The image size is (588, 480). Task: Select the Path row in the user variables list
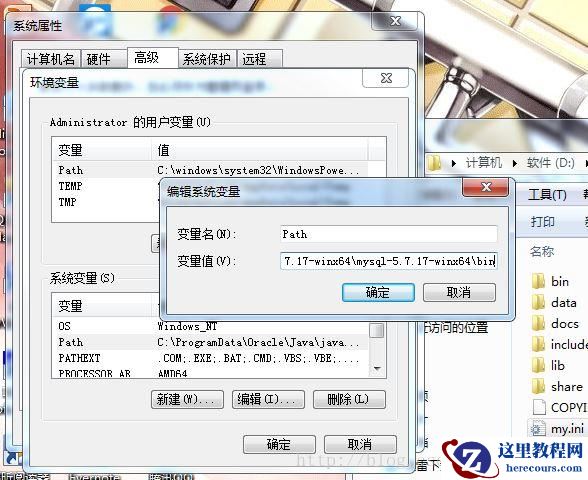pos(210,170)
